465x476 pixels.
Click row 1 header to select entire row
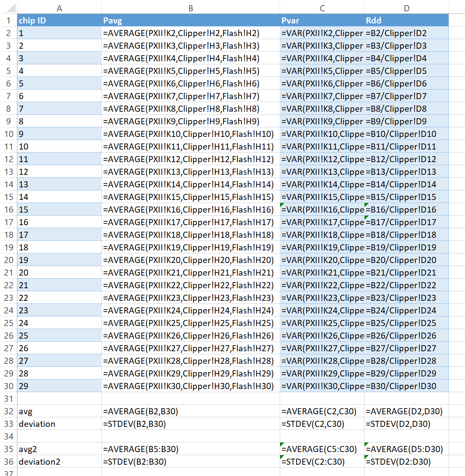[x=8, y=20]
